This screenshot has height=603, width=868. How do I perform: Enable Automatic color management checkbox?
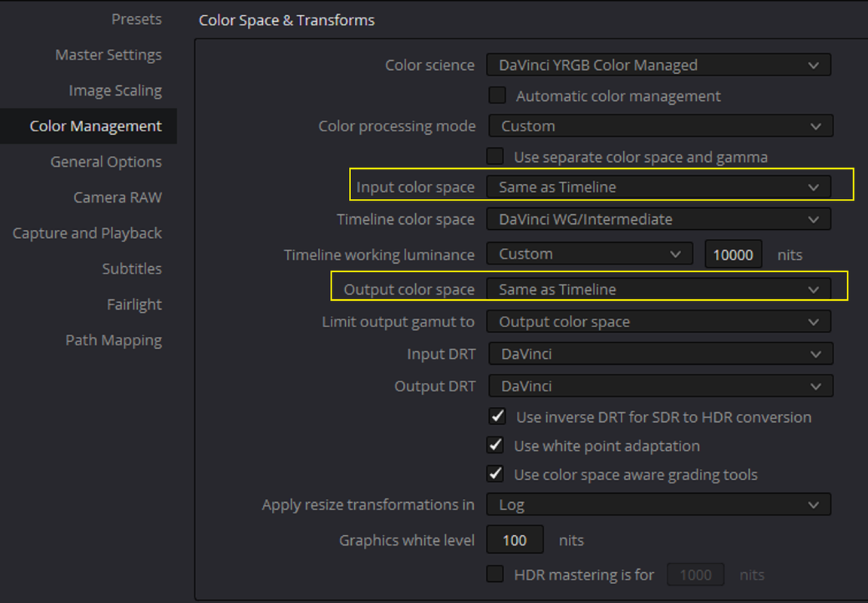(497, 95)
